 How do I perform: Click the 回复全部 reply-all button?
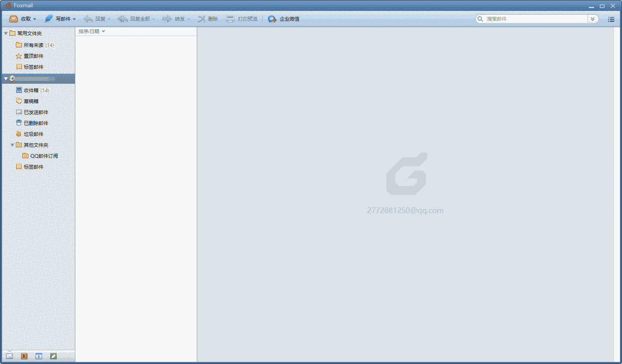click(x=134, y=19)
